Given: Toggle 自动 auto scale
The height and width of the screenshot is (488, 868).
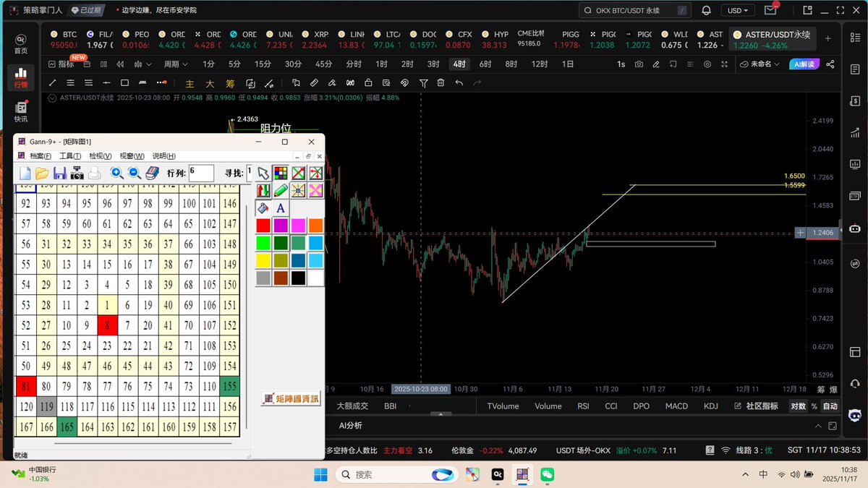Looking at the screenshot, I should click(x=830, y=406).
